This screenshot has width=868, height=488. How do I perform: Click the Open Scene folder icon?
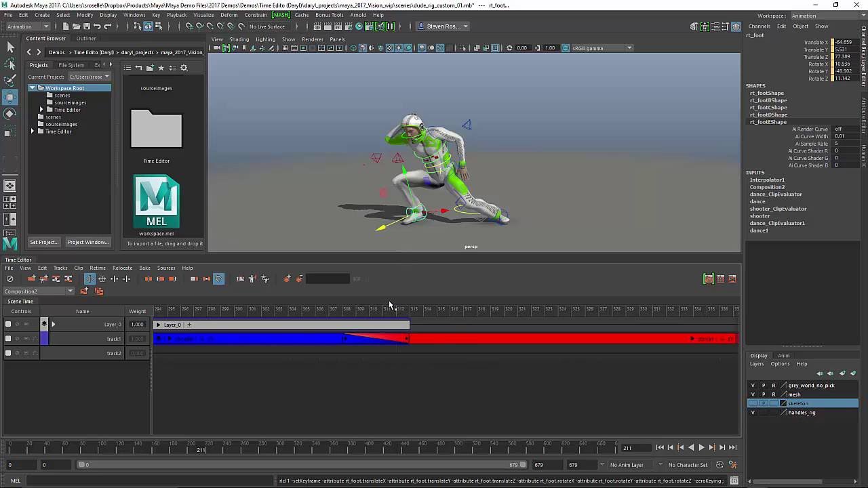tap(76, 26)
